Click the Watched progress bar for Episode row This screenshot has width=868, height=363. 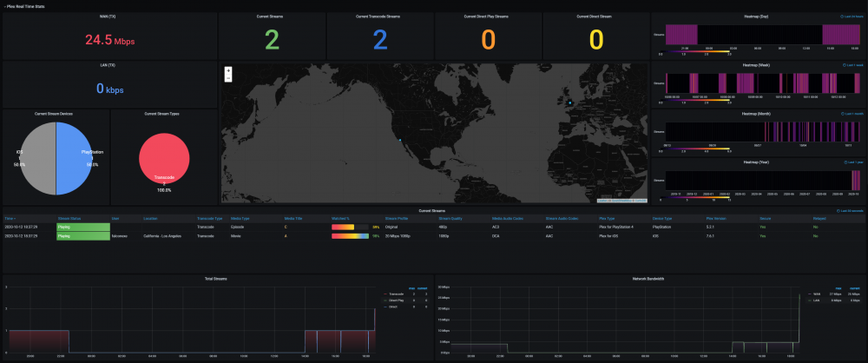point(350,228)
